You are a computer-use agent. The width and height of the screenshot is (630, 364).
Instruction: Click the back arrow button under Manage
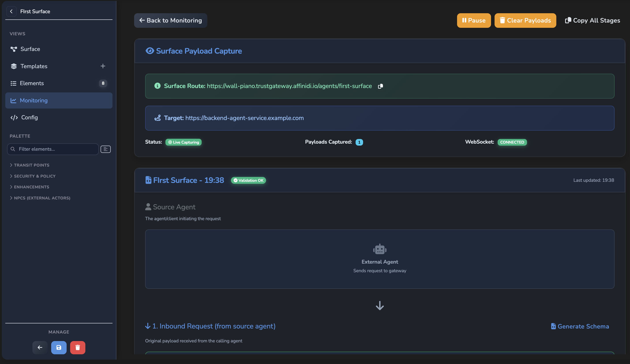[x=40, y=347]
